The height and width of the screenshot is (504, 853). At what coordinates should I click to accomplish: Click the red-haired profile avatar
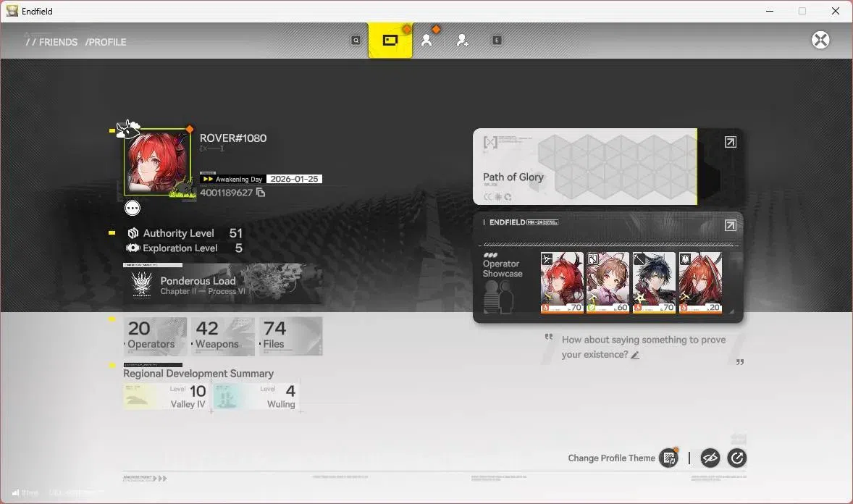click(x=157, y=162)
